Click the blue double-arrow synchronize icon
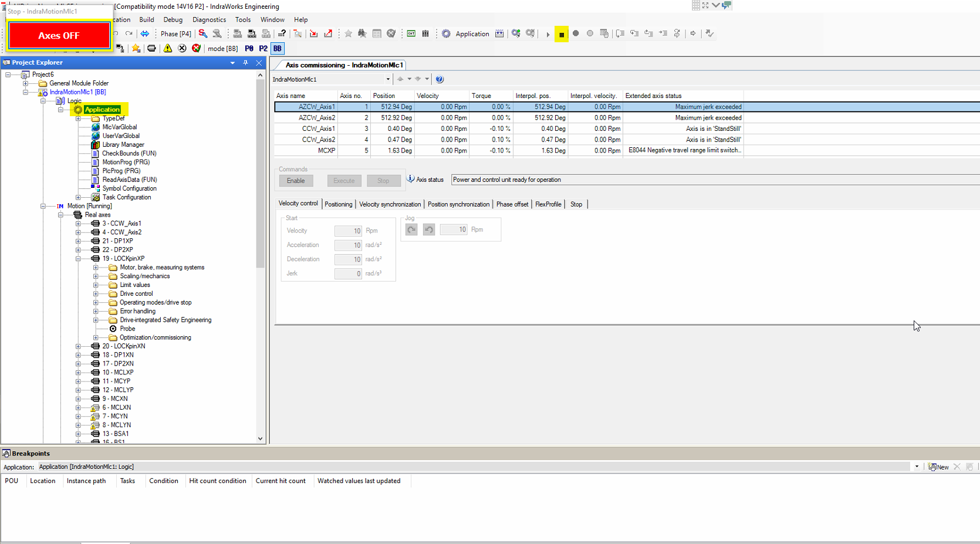Viewport: 980px width, 544px height. click(x=144, y=33)
